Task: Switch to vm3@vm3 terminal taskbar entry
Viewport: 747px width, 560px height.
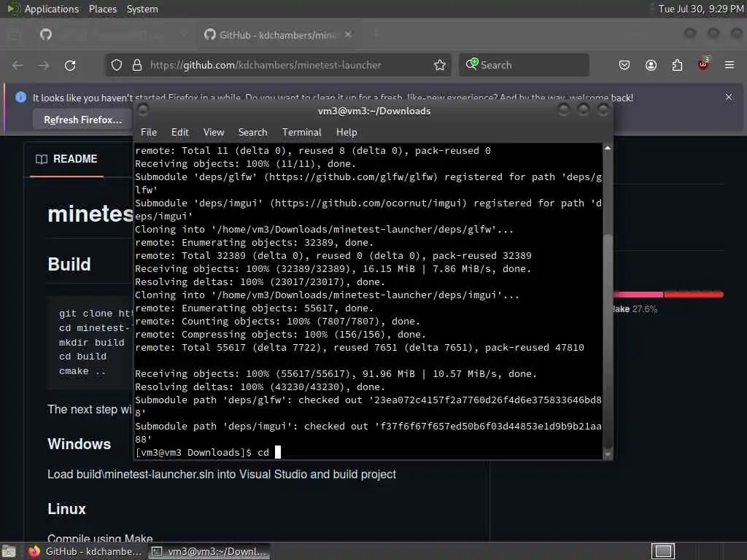Action: [209, 551]
